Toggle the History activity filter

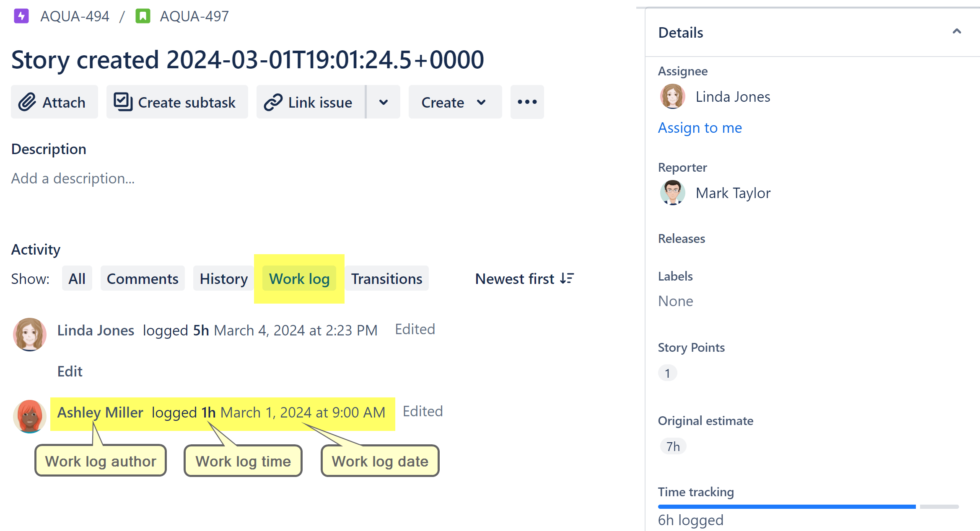point(223,278)
